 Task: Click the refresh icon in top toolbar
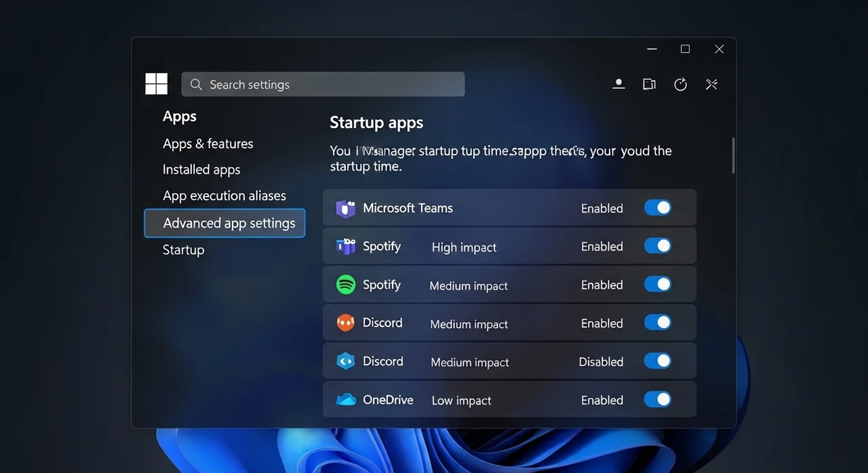(x=680, y=84)
